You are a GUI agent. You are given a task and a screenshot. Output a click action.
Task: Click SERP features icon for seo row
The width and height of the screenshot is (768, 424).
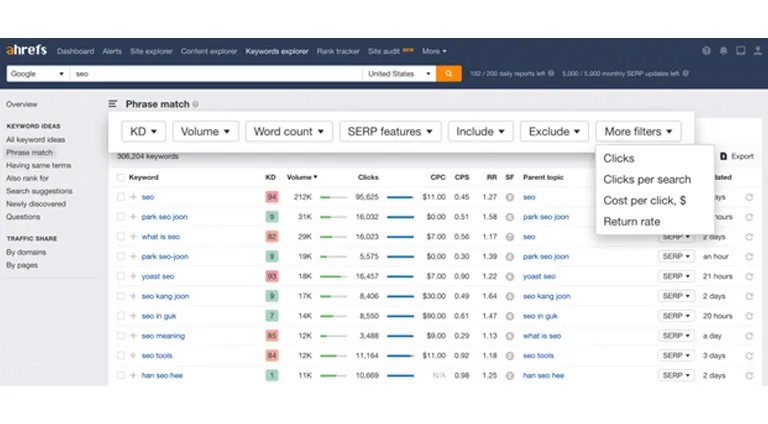(x=510, y=197)
